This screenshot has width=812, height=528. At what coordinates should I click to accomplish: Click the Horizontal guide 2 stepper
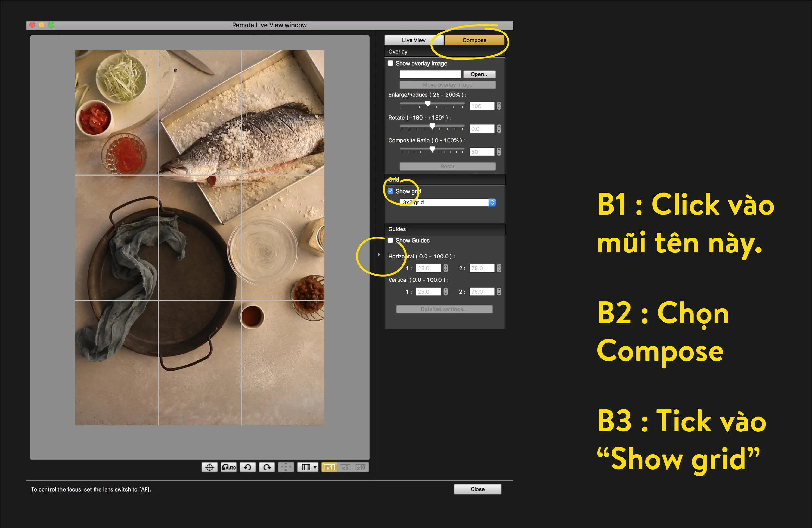tap(499, 268)
